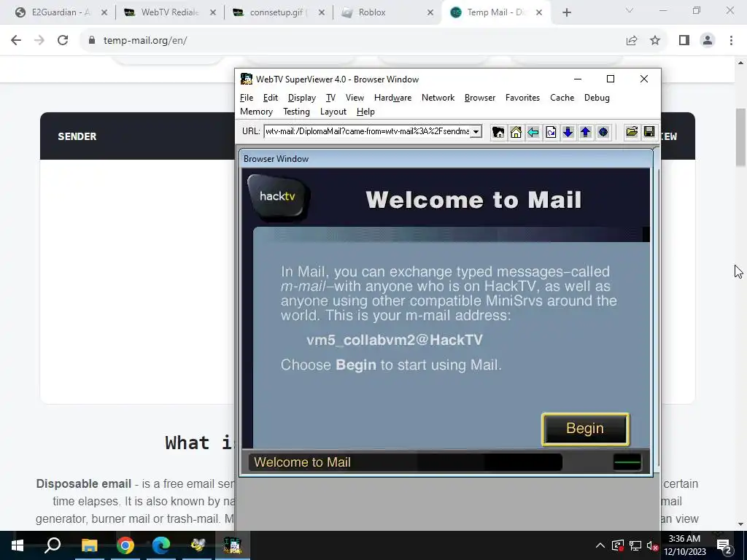Viewport: 747px width, 560px height.
Task: Click Chrome address bar temp-mail.org/en/
Action: 145,41
